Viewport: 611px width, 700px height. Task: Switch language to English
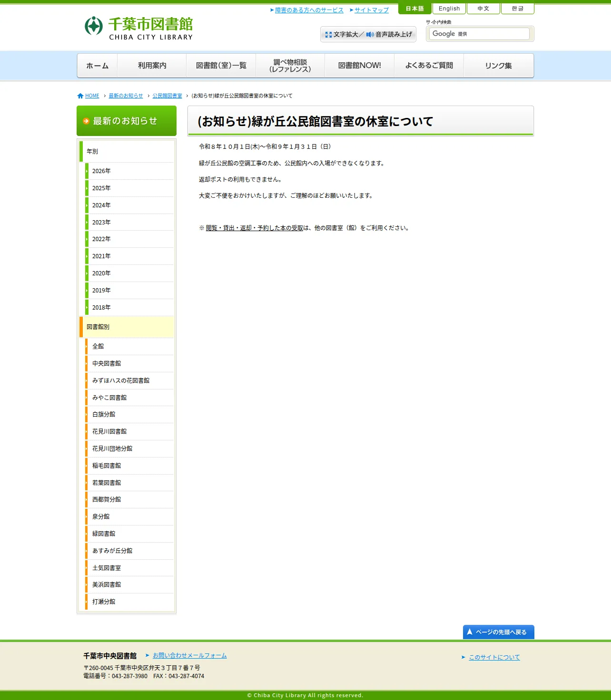(449, 9)
